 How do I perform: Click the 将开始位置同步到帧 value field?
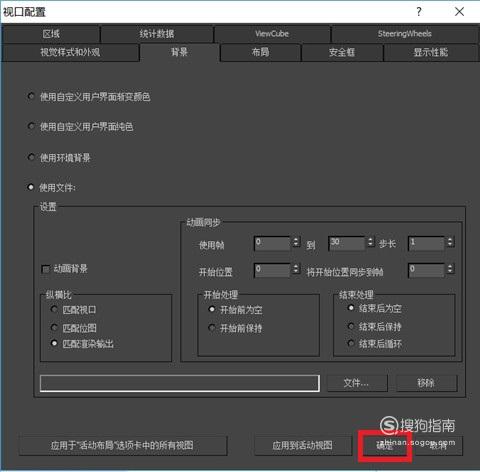pos(427,270)
